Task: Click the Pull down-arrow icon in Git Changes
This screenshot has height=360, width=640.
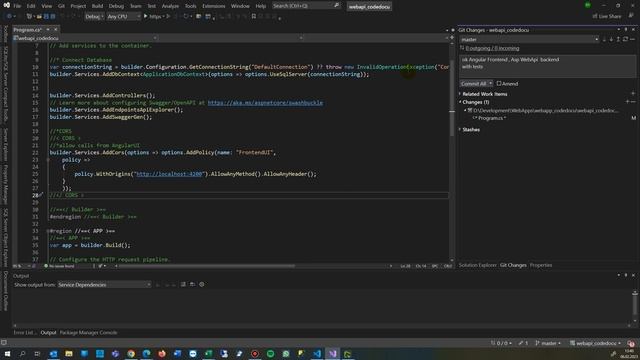Action: pyautogui.click(x=611, y=40)
